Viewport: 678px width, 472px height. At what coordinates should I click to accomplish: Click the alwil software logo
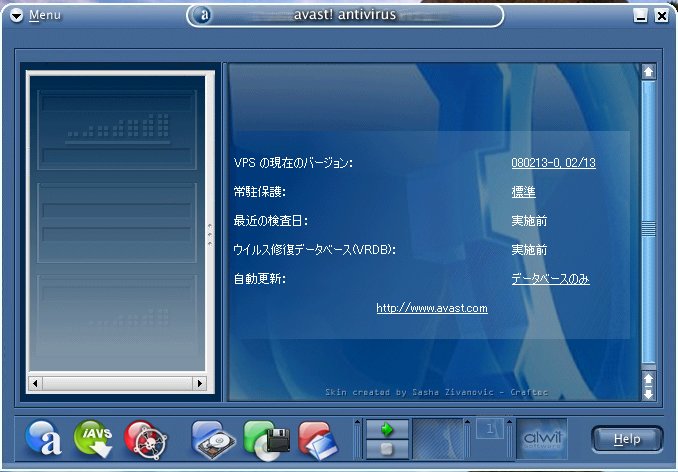[542, 439]
